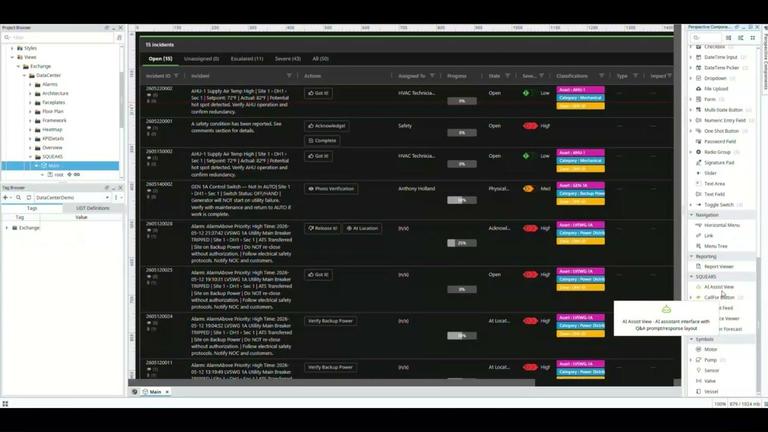Click Acknowledge button for safety incident

click(327, 126)
